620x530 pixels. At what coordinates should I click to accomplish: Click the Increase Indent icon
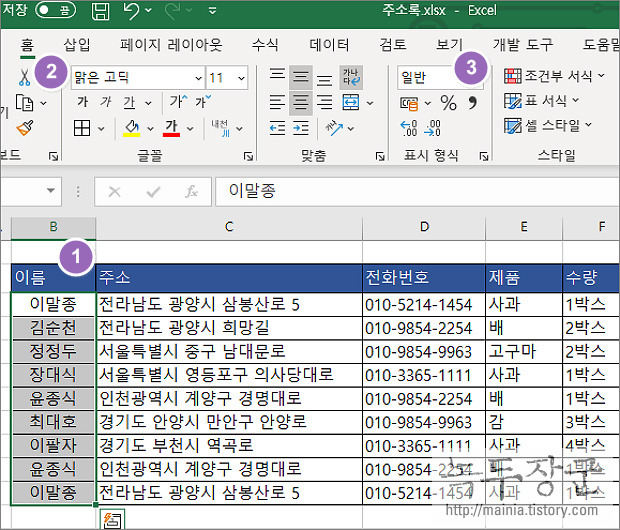pos(301,128)
